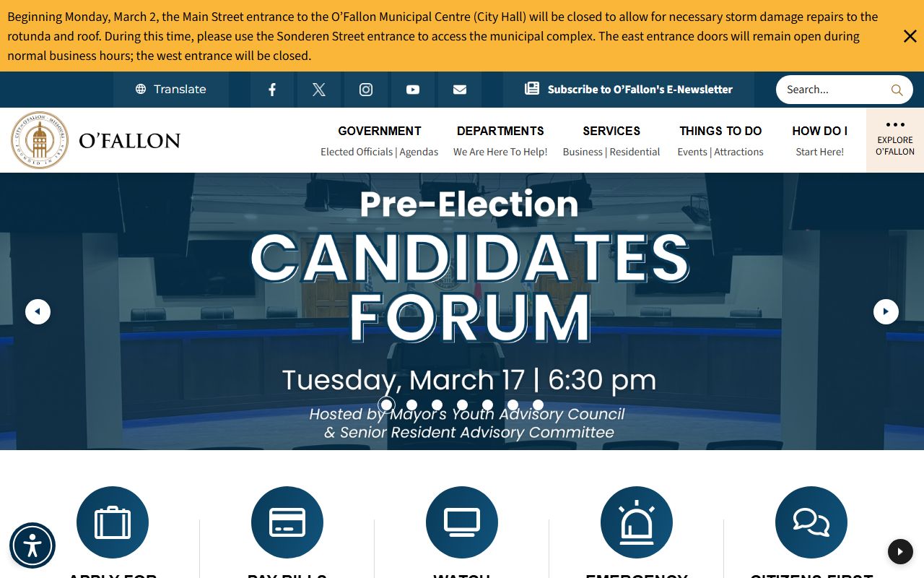The height and width of the screenshot is (578, 924).
Task: Select the second carousel slide dot
Action: 411,405
